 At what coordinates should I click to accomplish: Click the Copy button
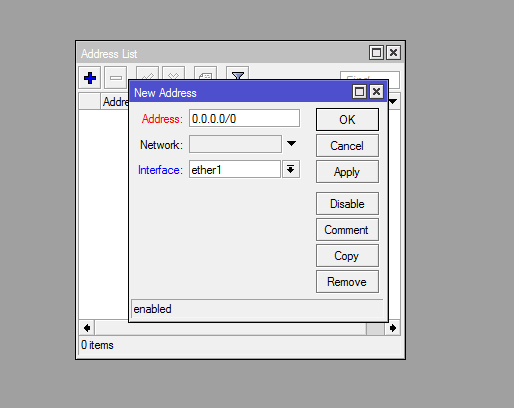coord(347,256)
